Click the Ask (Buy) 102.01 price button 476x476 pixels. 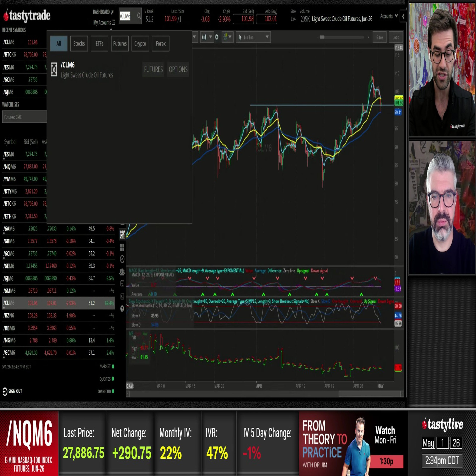[x=267, y=19]
